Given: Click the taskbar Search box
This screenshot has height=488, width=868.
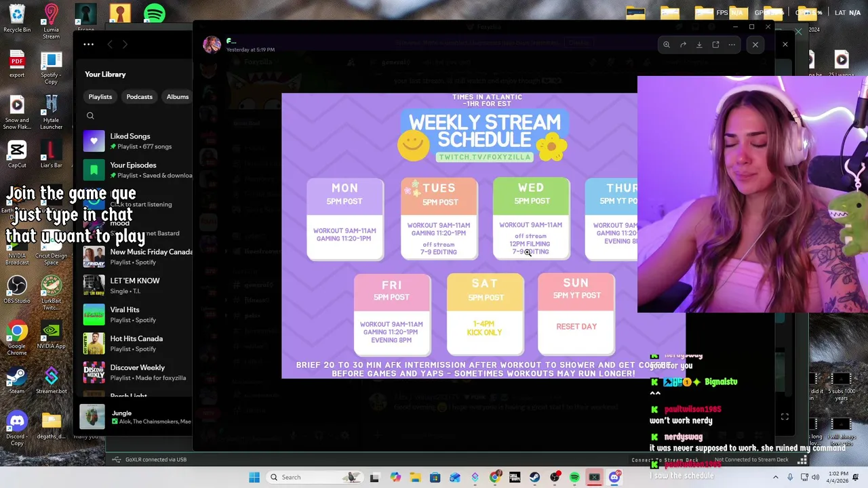Looking at the screenshot, I should click(315, 477).
